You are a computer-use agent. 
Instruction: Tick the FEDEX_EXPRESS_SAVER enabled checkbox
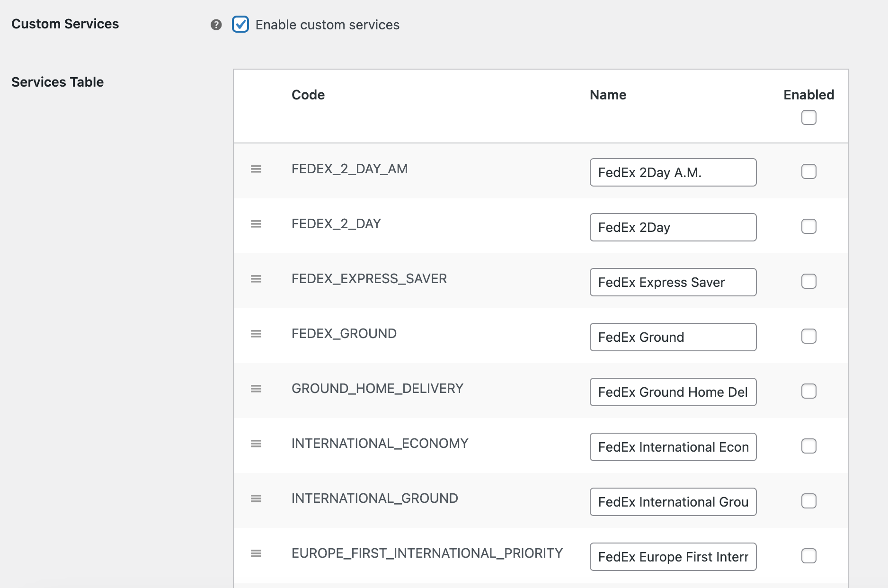(809, 281)
